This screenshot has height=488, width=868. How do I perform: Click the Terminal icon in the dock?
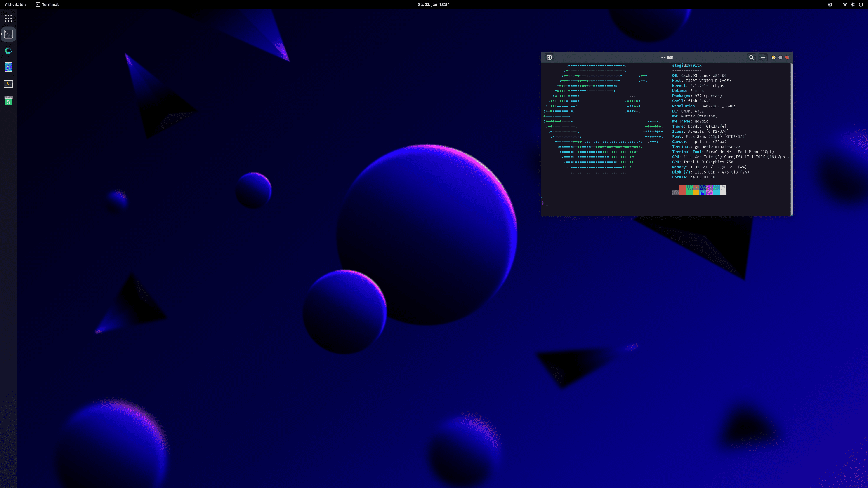click(8, 34)
